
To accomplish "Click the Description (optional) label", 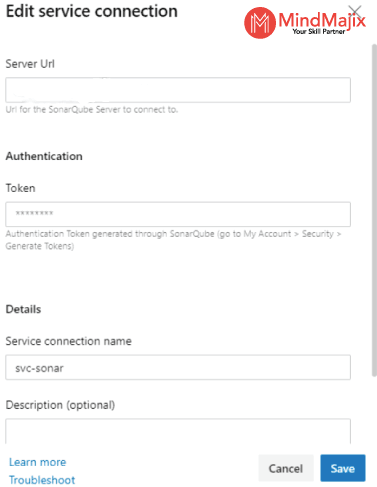I will click(60, 405).
